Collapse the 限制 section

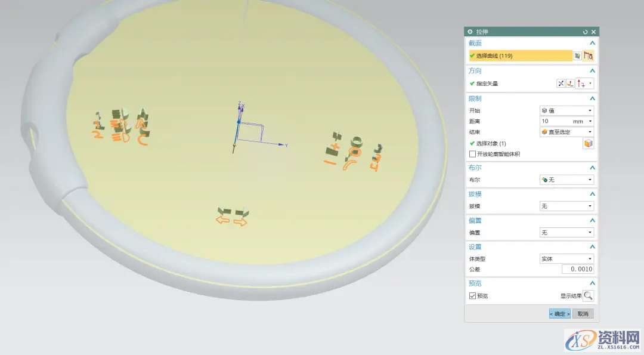592,98
